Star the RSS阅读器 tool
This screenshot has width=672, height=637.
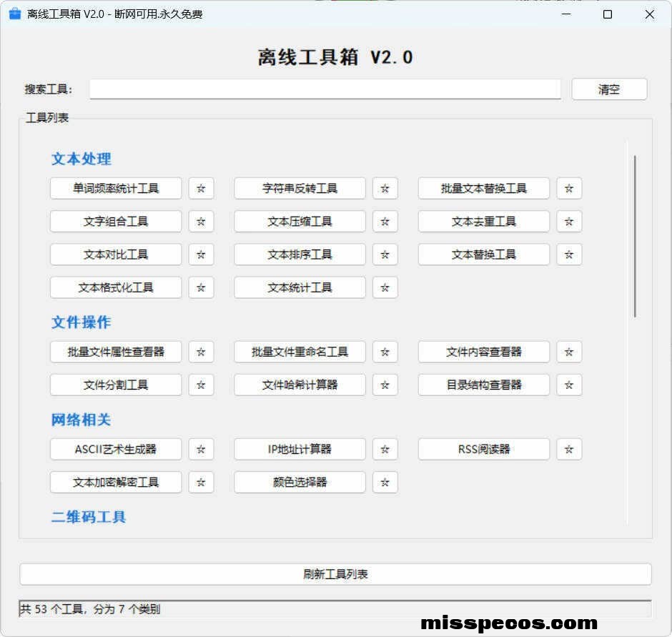(x=569, y=450)
